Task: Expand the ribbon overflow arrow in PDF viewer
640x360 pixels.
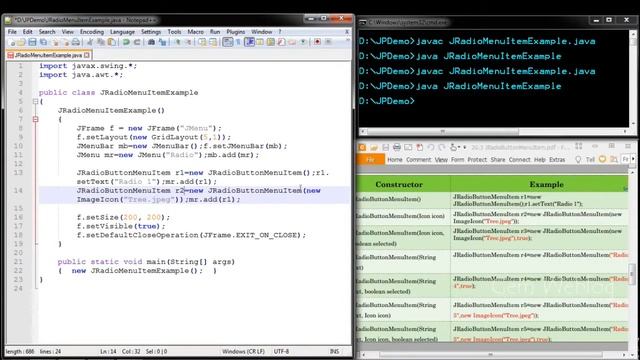Action: pos(633,159)
